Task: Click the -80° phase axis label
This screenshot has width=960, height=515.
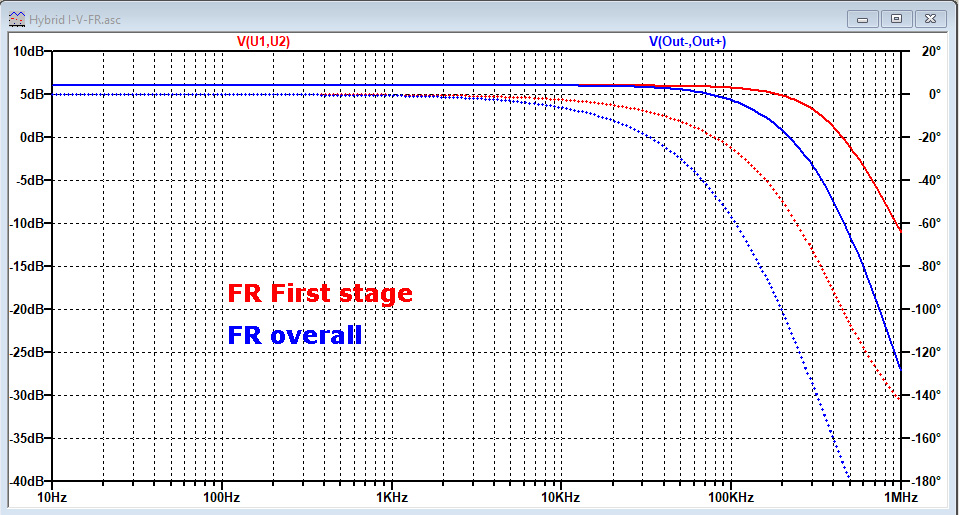Action: coord(929,266)
